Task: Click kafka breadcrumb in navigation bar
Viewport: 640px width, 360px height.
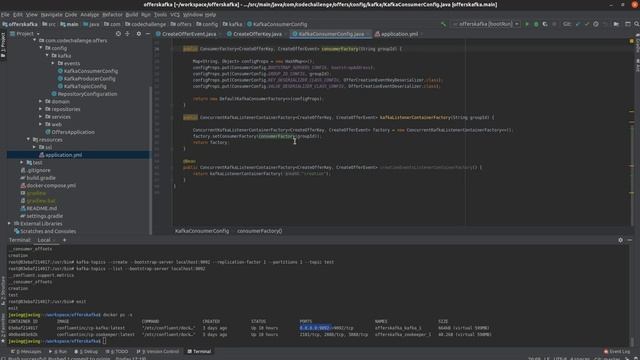Action: [x=232, y=24]
